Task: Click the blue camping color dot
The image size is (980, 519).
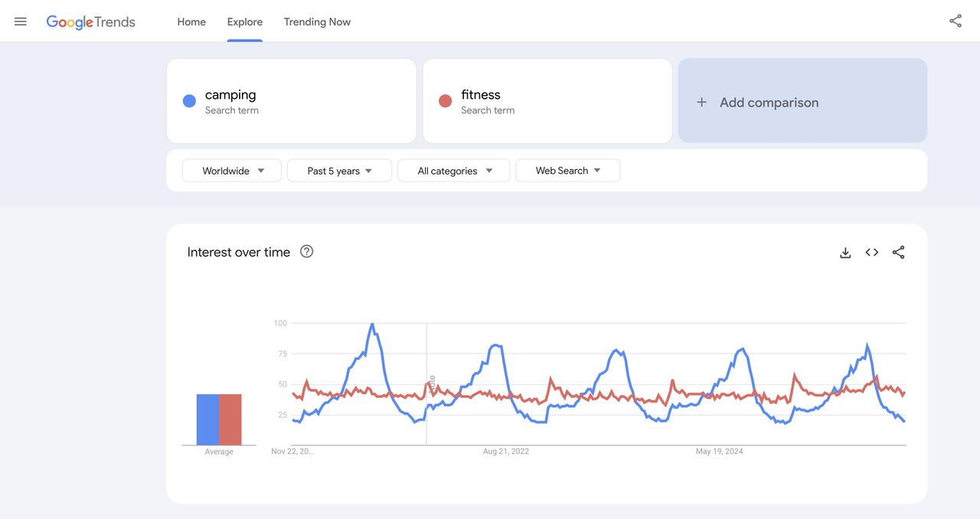Action: (x=189, y=101)
